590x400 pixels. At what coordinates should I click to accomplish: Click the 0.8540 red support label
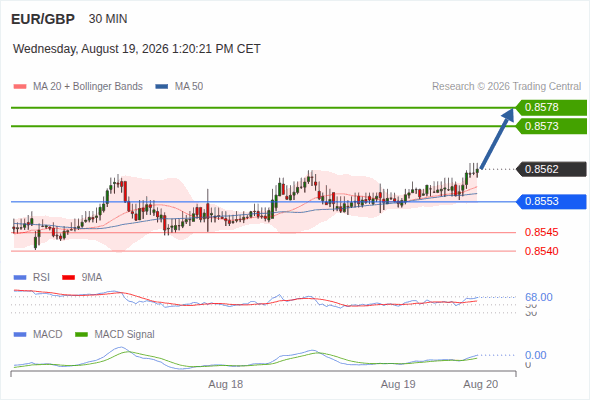pyautogui.click(x=541, y=251)
